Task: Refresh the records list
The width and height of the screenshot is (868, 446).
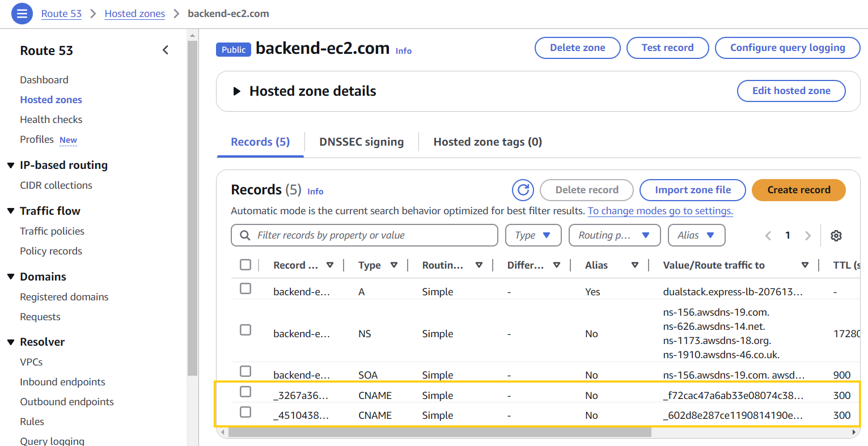Action: point(523,190)
